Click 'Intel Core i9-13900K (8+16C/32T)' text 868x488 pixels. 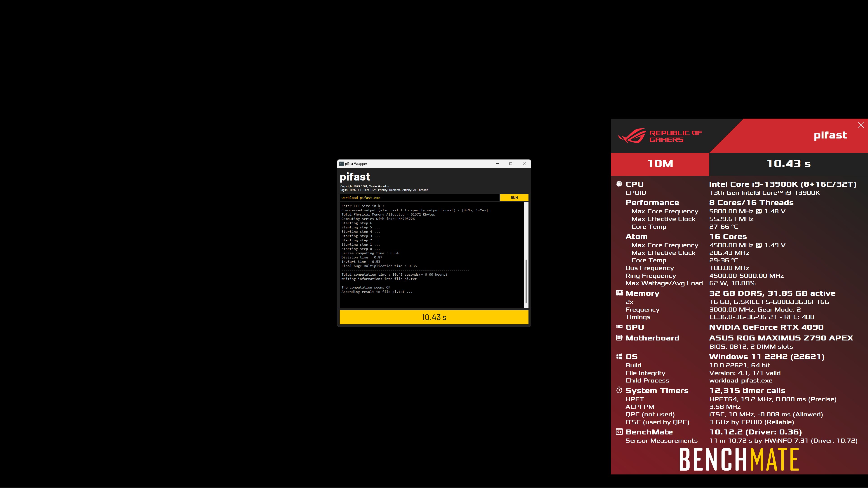coord(782,184)
